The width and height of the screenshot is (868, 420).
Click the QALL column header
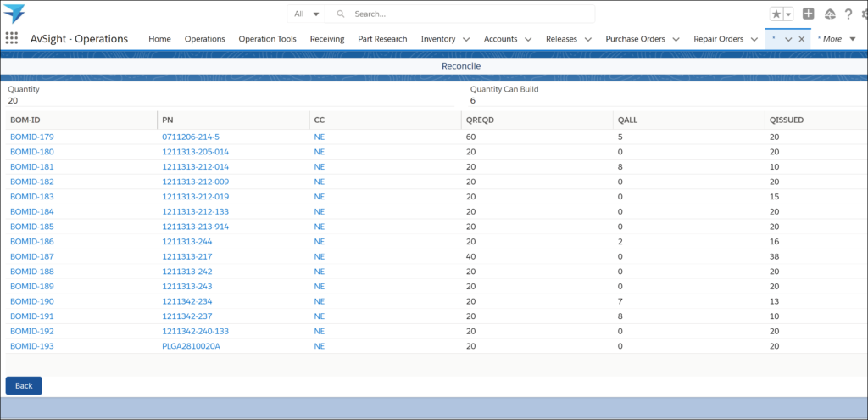point(688,120)
